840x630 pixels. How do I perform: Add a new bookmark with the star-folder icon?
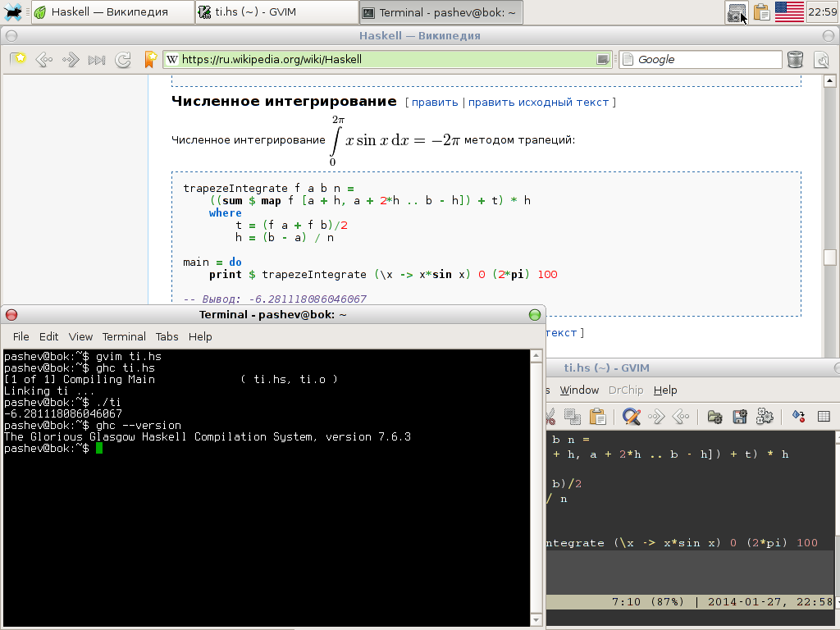pyautogui.click(x=18, y=59)
